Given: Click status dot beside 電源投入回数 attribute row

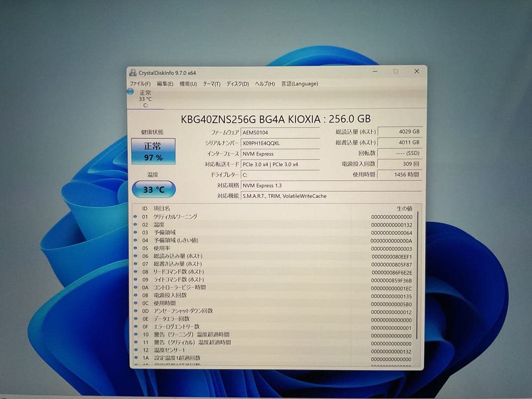Looking at the screenshot, I should tap(135, 296).
